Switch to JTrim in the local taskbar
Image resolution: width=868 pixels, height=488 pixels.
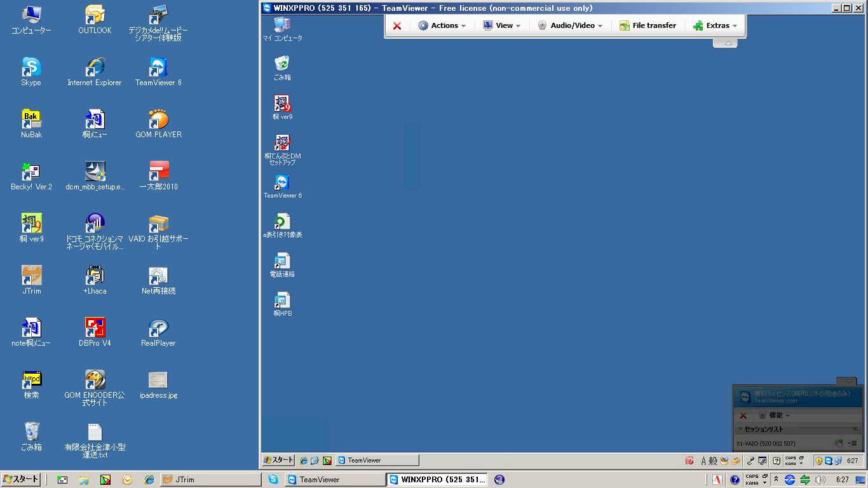point(210,480)
